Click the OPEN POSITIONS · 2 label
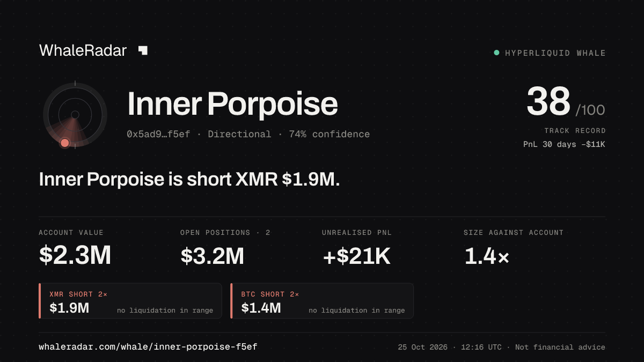This screenshot has height=362, width=644. click(225, 233)
